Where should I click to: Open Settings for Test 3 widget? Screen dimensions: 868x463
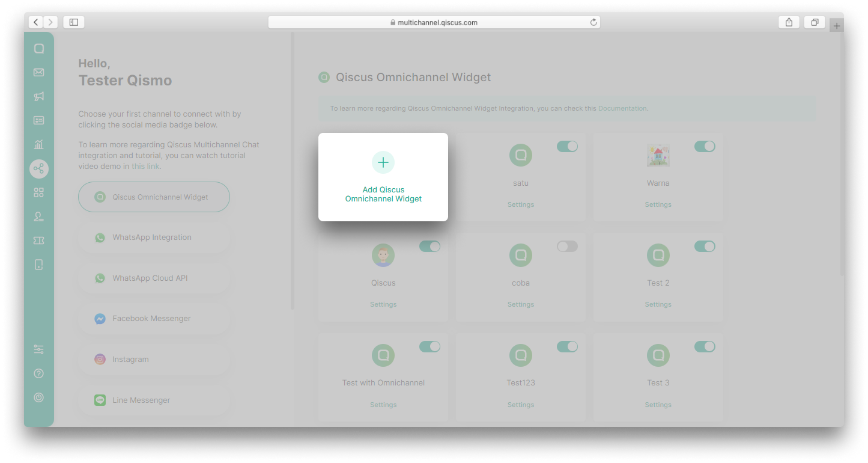(x=658, y=405)
